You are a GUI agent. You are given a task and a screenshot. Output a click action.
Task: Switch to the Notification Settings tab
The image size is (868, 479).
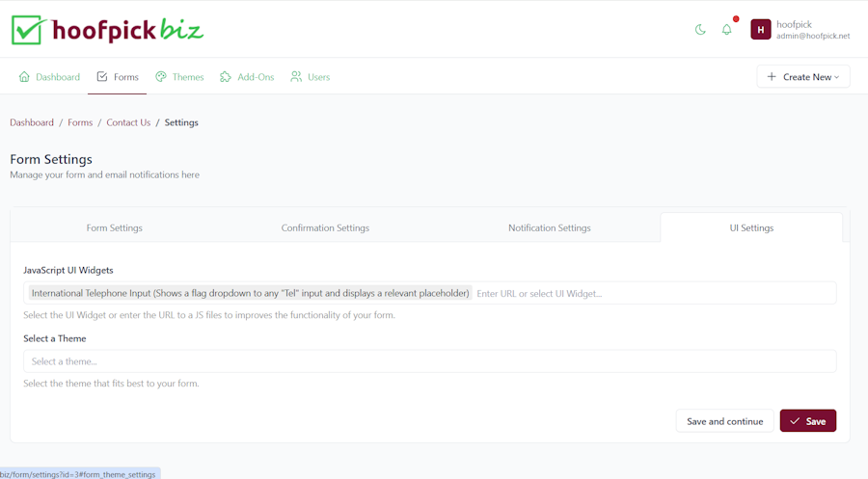(x=549, y=227)
